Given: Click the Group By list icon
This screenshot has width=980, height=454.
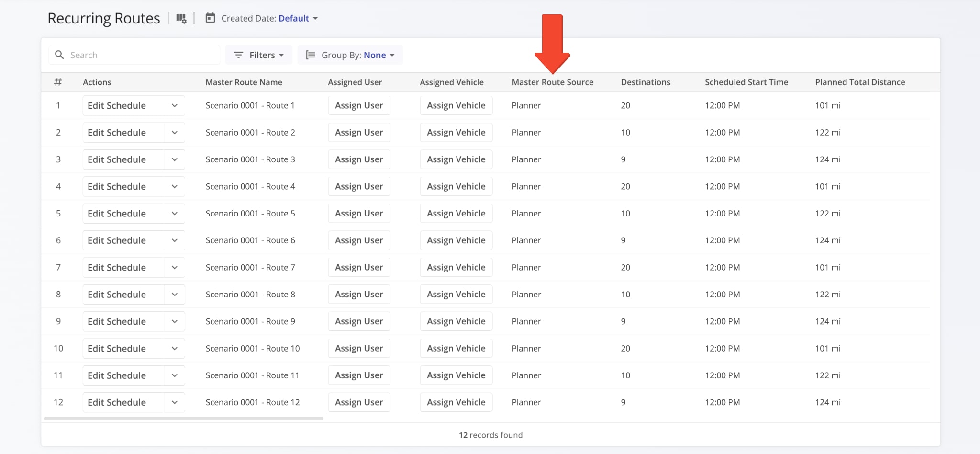Looking at the screenshot, I should pos(311,55).
